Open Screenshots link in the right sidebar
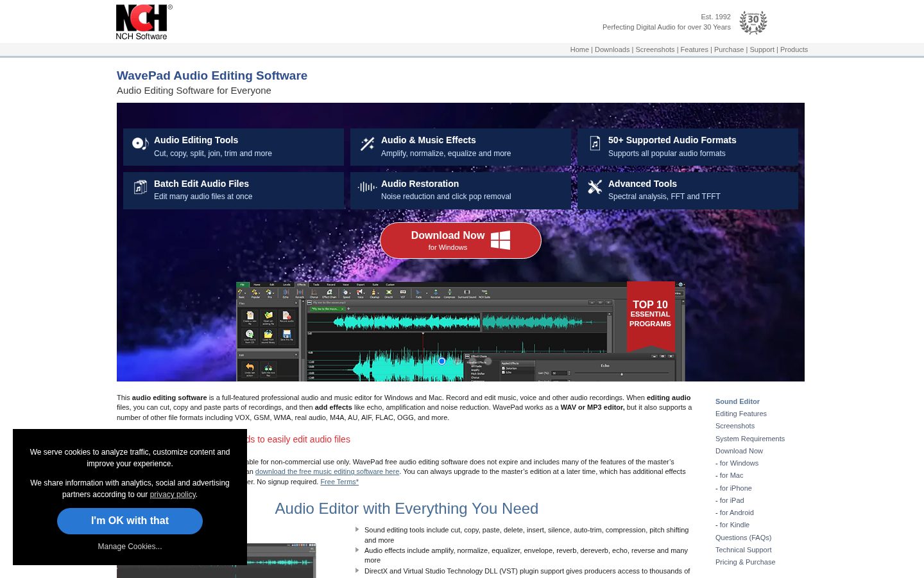924x578 pixels. pyautogui.click(x=735, y=426)
